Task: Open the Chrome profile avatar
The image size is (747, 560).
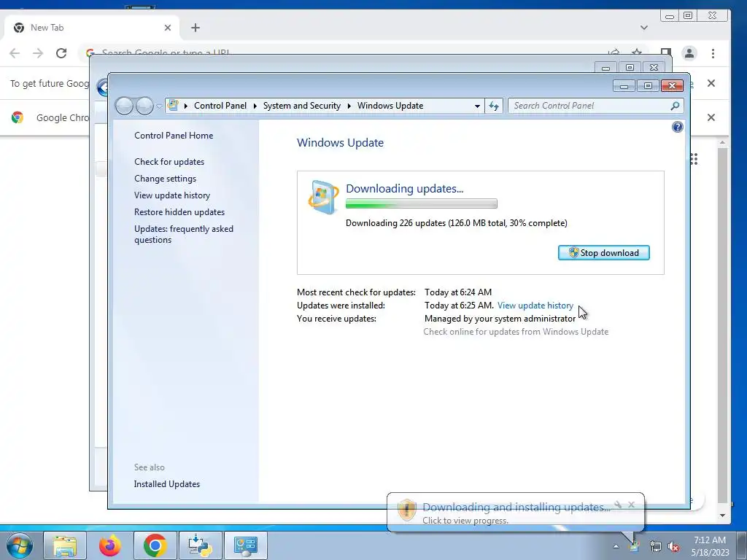Action: pos(689,53)
